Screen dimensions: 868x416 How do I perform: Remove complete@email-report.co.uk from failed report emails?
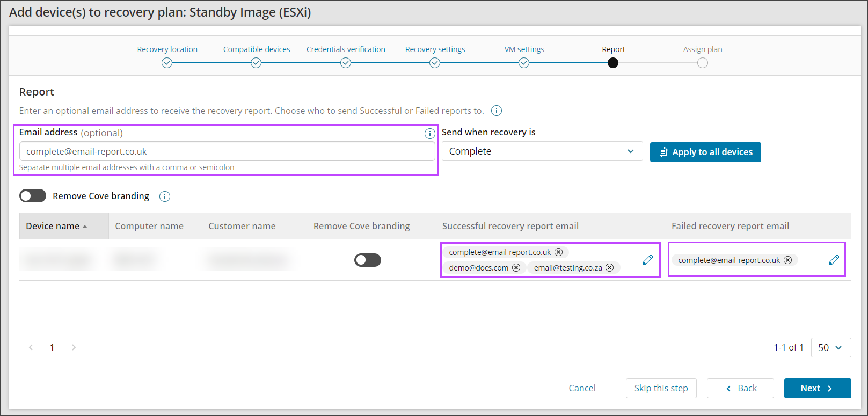coord(787,260)
